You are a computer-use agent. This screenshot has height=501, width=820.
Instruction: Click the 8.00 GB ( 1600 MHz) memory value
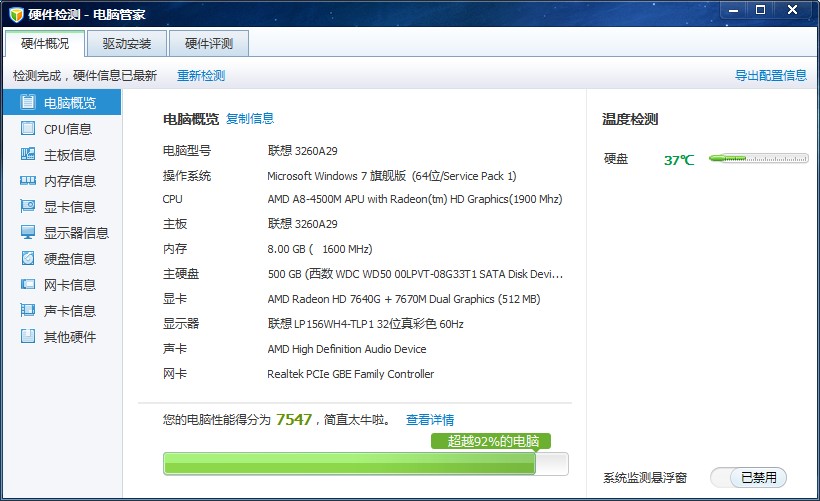(320, 249)
